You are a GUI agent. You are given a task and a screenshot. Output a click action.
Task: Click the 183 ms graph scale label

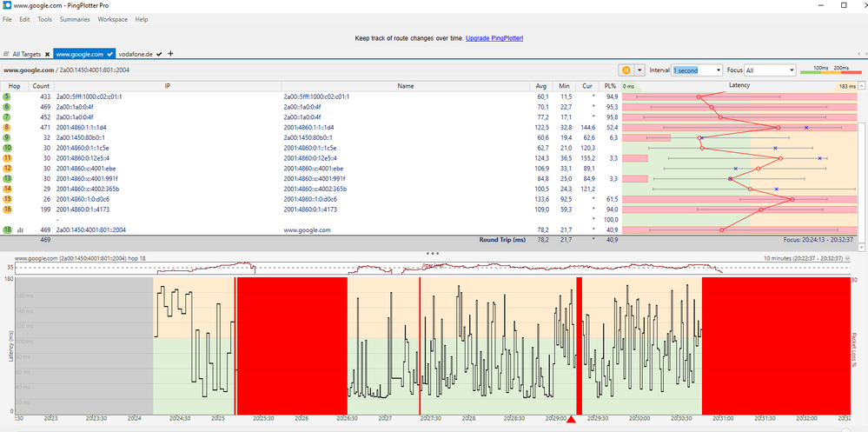847,86
